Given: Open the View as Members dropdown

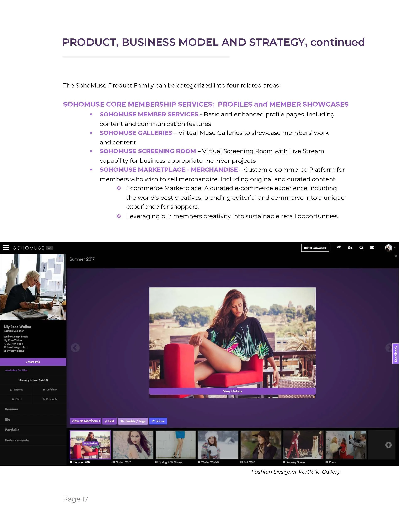Looking at the screenshot, I should 85,421.
